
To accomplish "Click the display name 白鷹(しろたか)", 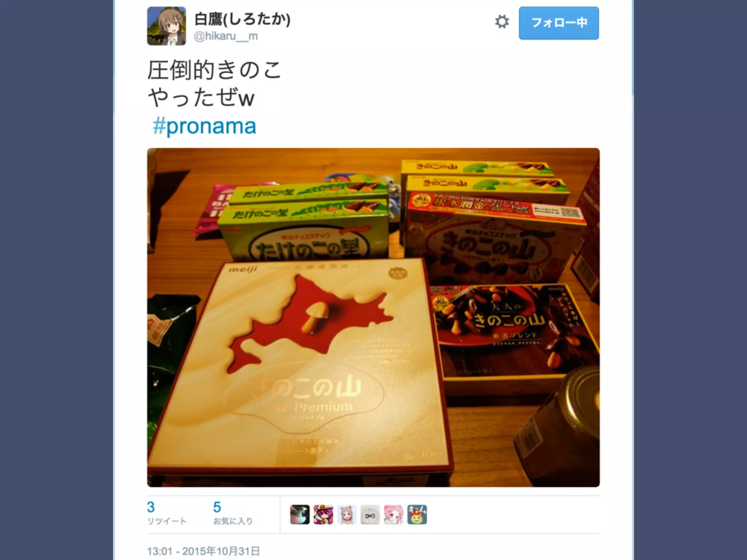I will 242,19.
